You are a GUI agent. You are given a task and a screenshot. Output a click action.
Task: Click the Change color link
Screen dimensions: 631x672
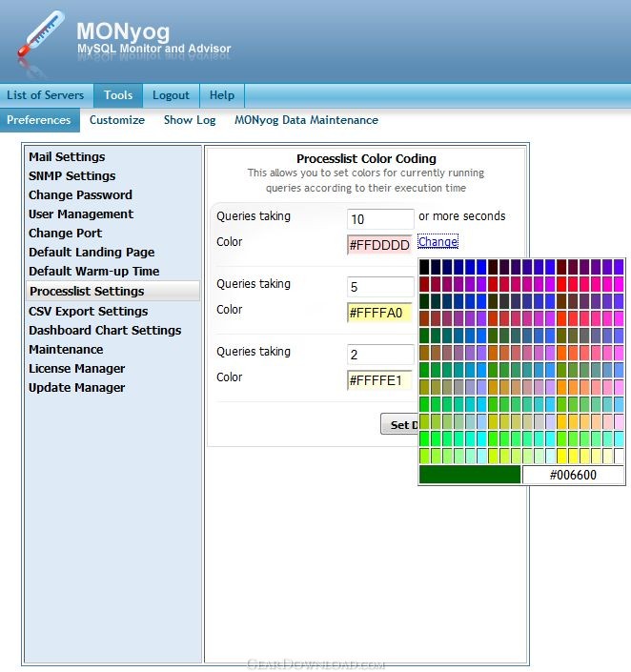point(438,242)
